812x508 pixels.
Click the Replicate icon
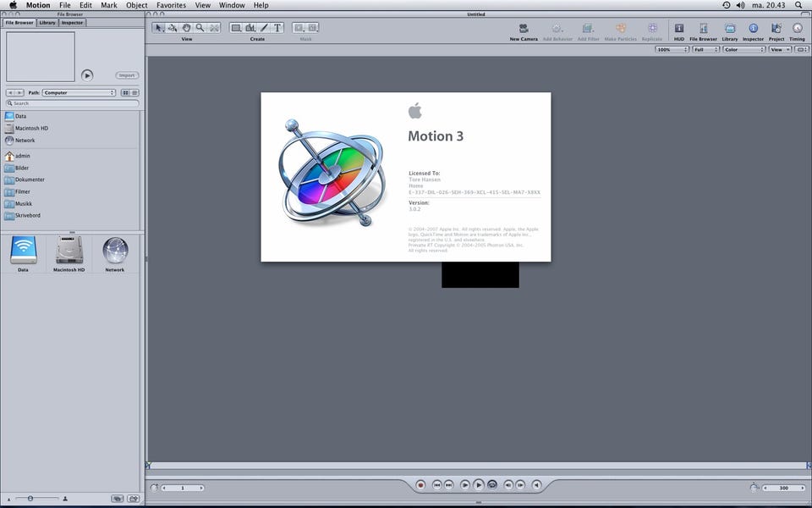pos(652,29)
